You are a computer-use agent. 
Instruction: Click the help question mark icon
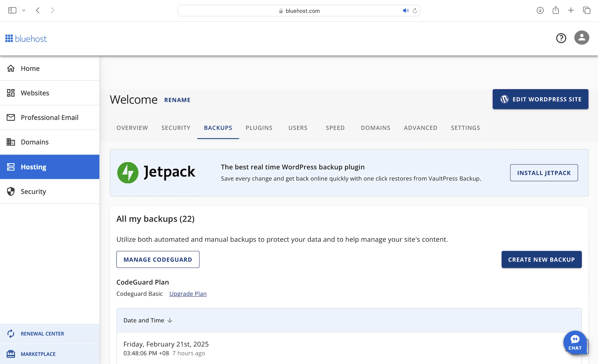click(x=561, y=38)
